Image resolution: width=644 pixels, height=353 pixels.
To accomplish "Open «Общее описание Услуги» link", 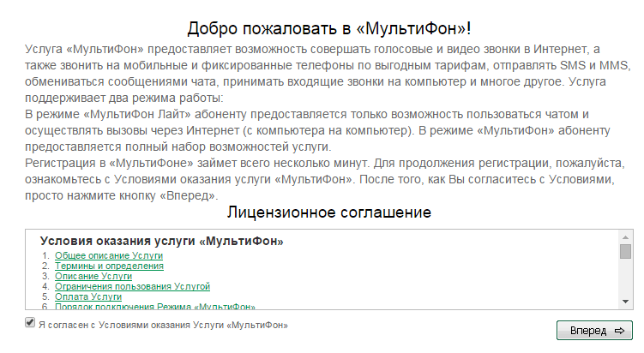I will click(x=109, y=255).
